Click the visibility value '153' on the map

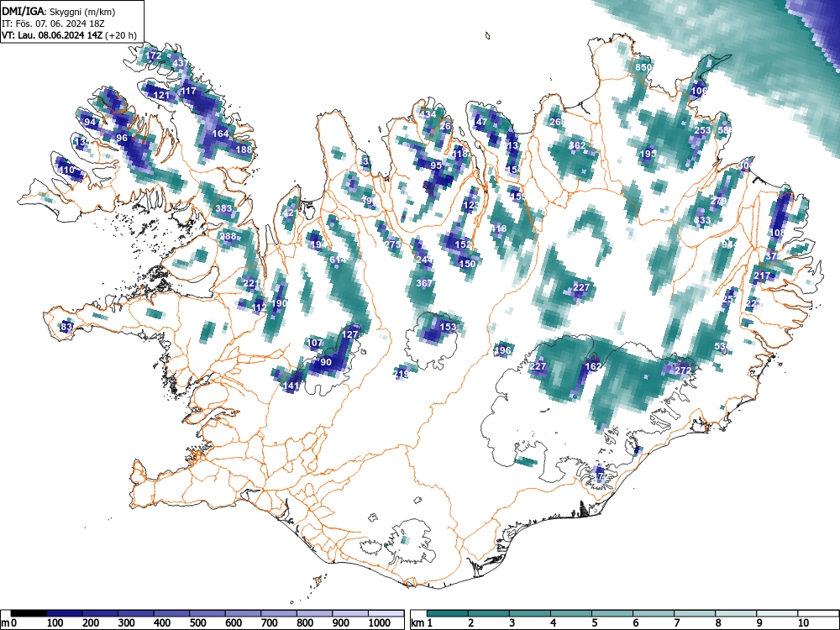click(448, 327)
